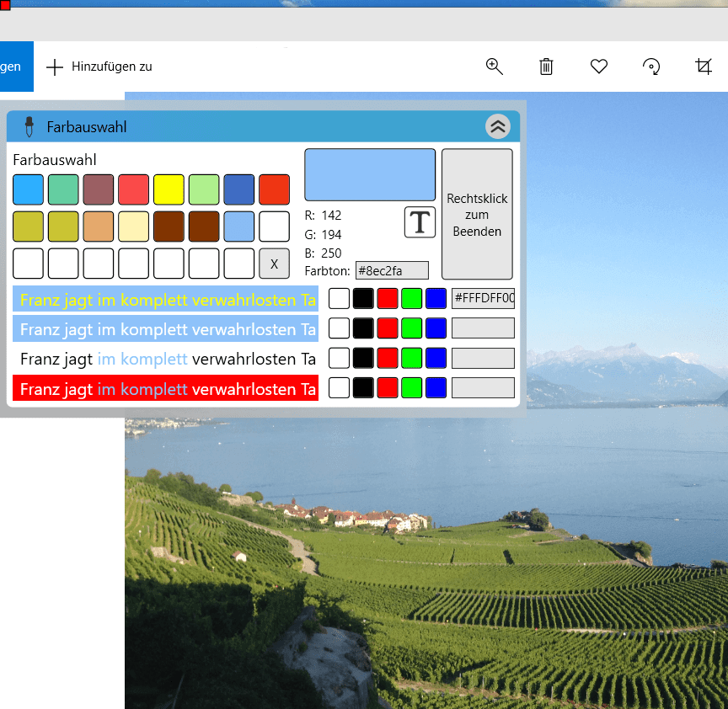Click the black-text Franz jagt sample on white

tap(165, 358)
